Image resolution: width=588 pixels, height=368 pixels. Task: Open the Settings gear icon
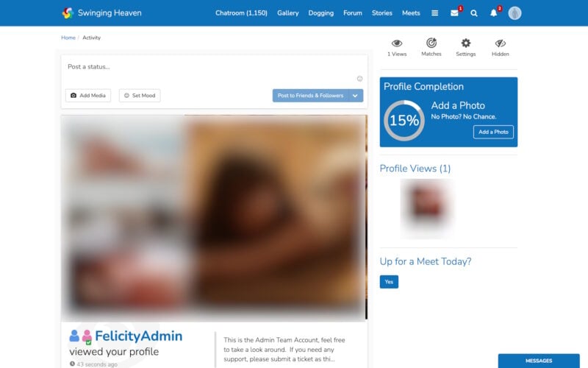click(466, 43)
